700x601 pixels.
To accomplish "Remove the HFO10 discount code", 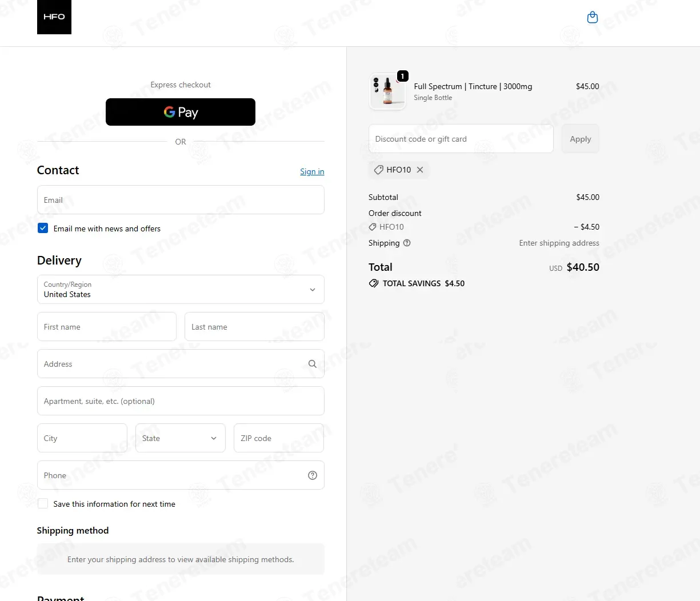I will pos(420,170).
